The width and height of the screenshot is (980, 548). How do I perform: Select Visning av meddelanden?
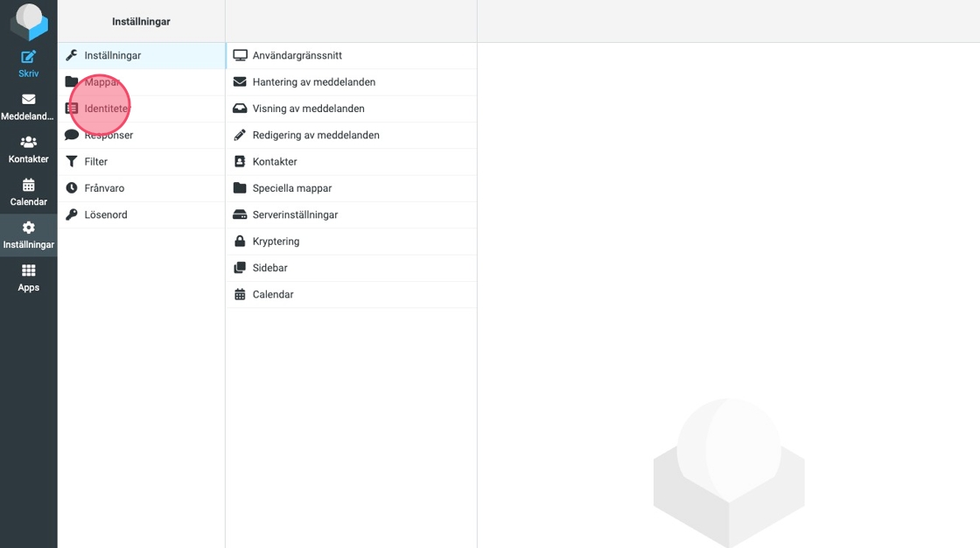pyautogui.click(x=308, y=109)
